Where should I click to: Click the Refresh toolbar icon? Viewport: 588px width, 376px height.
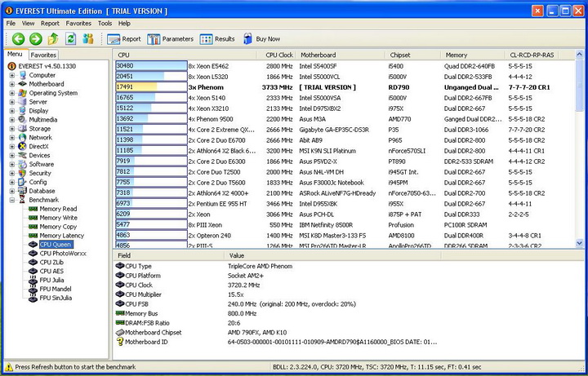(x=70, y=38)
